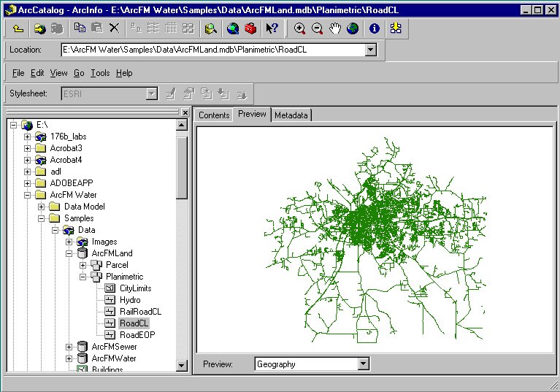Click the Connect to Folder icon
Image resolution: width=560 pixels, height=392 pixels.
coord(40,28)
